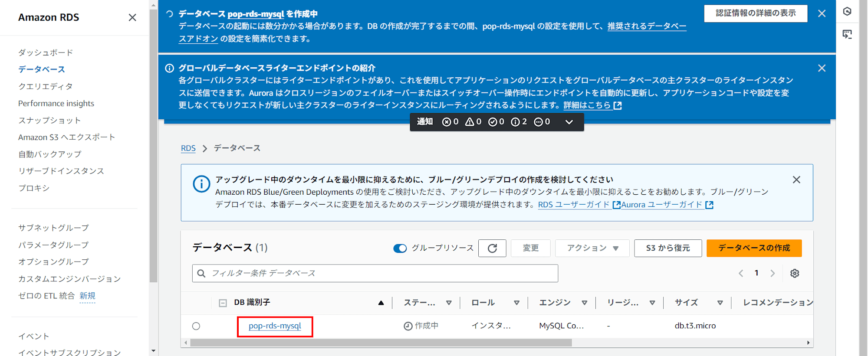Select the radio button for pop-rds-mysql
This screenshot has height=356, width=868.
click(x=196, y=326)
